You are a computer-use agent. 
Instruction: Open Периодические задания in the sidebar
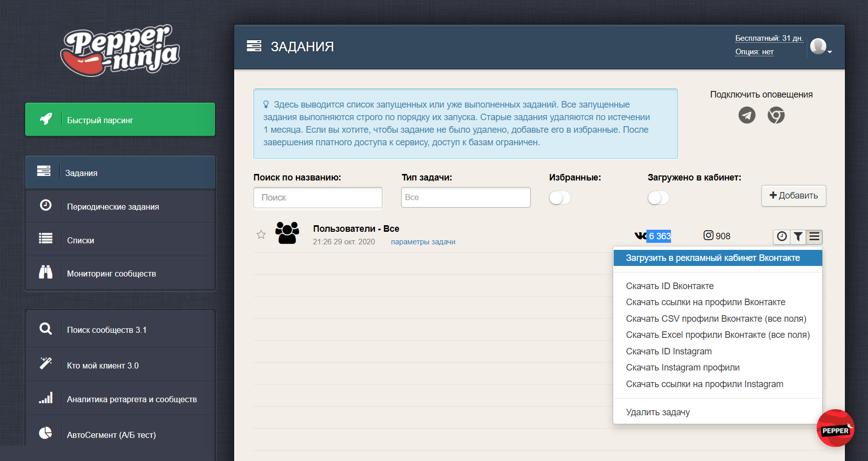(120, 206)
